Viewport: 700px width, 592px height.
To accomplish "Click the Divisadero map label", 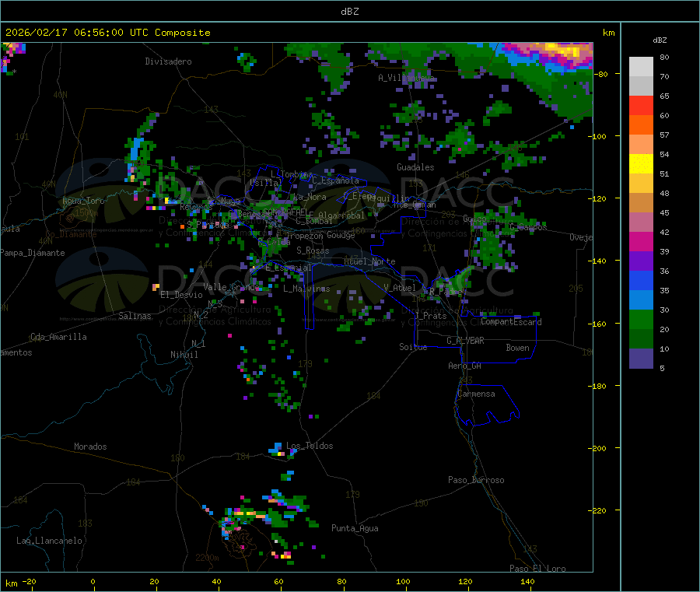I will 168,61.
